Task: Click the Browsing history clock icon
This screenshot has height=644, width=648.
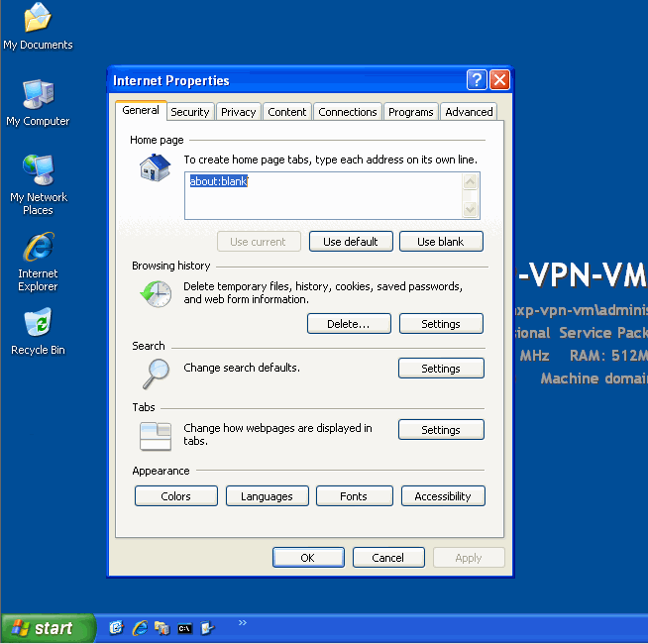Action: [156, 293]
